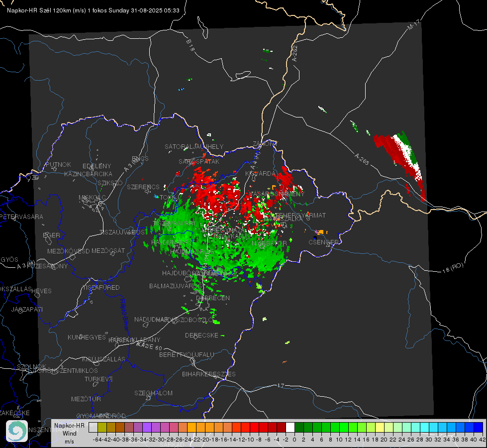Click the cyan swatch between 28 and 30
The height and width of the screenshot is (448, 487).
tap(425, 427)
